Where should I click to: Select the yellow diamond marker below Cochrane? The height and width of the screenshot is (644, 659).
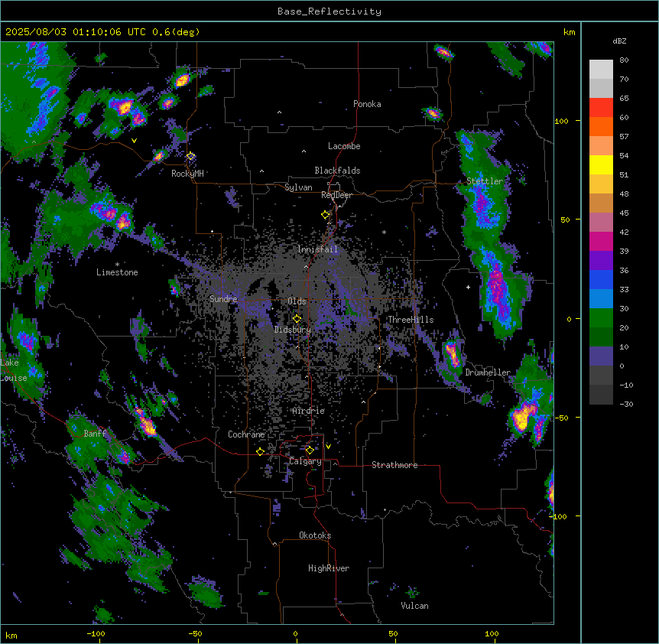click(260, 451)
